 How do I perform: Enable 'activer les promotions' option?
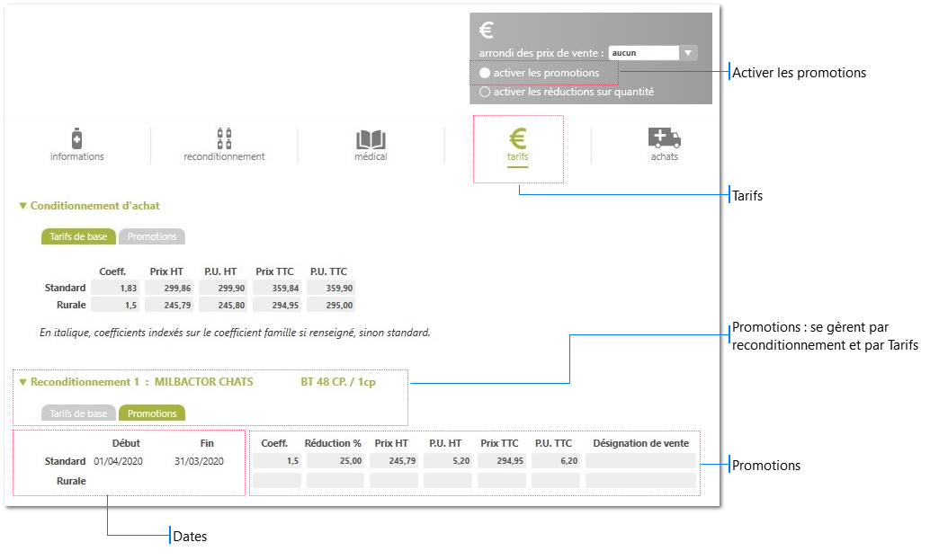point(485,73)
